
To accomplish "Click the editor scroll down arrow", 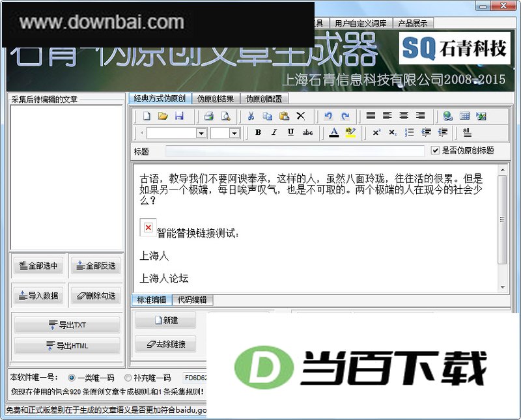I will click(502, 287).
